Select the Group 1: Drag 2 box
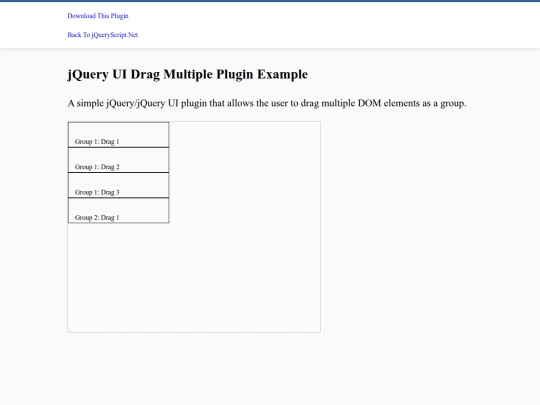The width and height of the screenshot is (540, 405). 118,160
